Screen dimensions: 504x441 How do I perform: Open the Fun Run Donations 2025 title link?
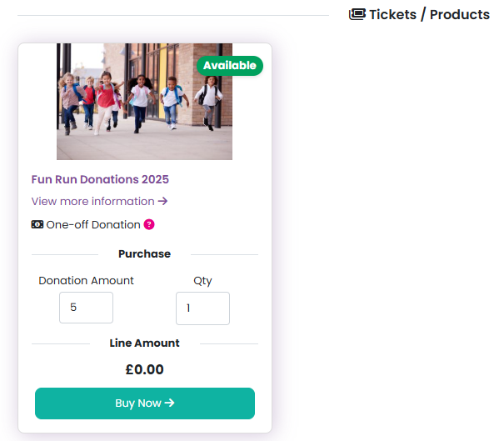[100, 179]
